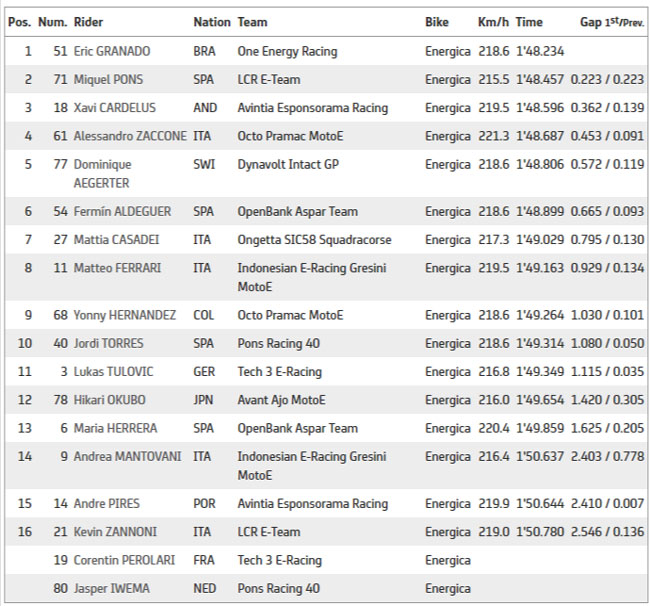Click the COL nation code
The width and height of the screenshot is (650, 606).
pyautogui.click(x=204, y=315)
